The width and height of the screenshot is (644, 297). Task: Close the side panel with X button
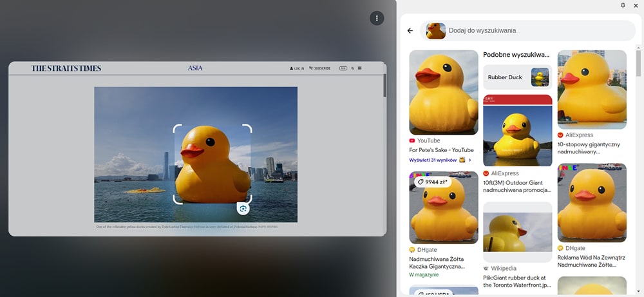coord(636,6)
